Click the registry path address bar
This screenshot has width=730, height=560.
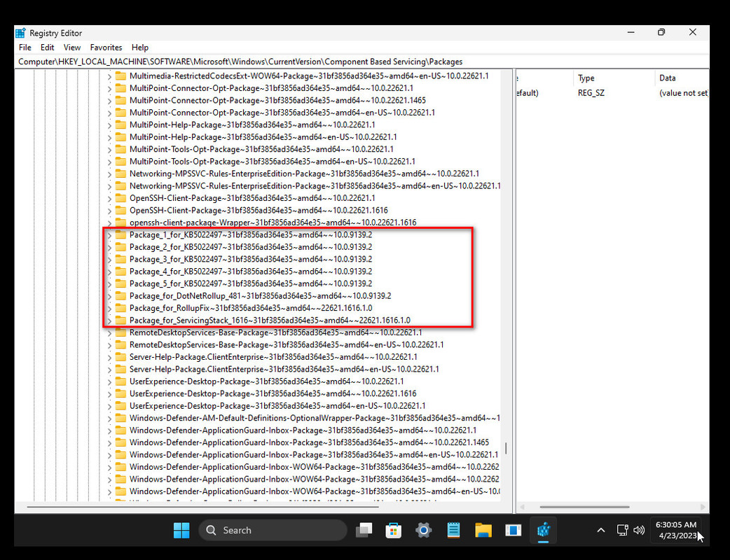pos(361,62)
